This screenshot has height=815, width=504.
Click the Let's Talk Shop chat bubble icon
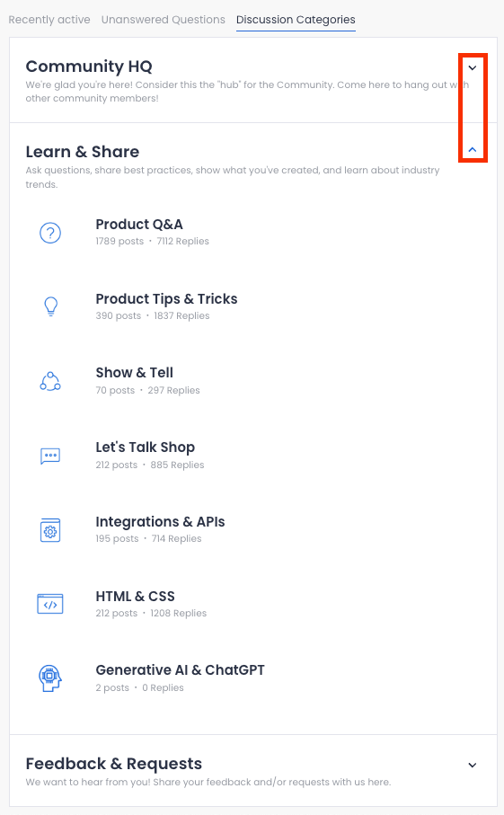50,456
